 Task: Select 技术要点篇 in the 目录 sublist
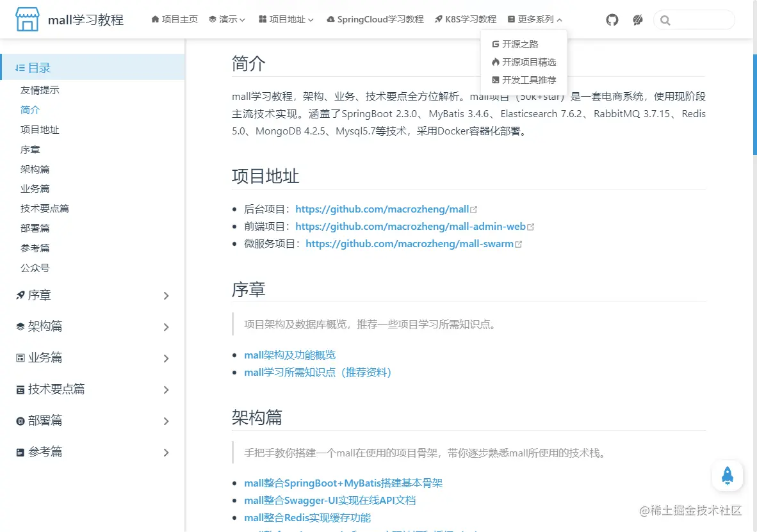tap(44, 208)
